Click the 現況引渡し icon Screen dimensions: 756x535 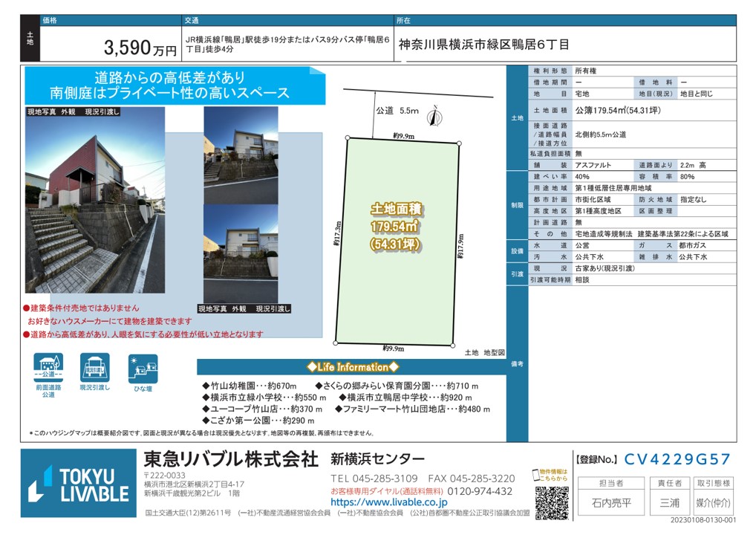(95, 367)
